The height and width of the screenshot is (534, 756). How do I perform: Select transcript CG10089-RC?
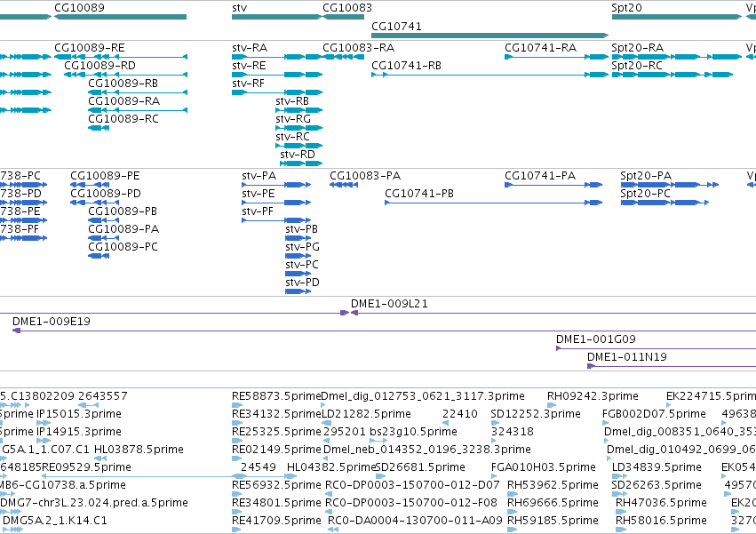tap(99, 128)
